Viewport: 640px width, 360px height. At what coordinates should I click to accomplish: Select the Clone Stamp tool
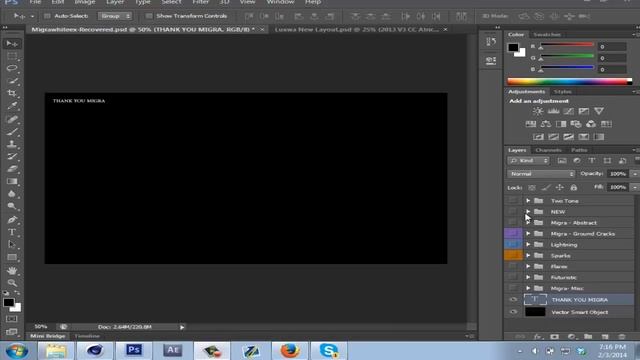click(12, 144)
